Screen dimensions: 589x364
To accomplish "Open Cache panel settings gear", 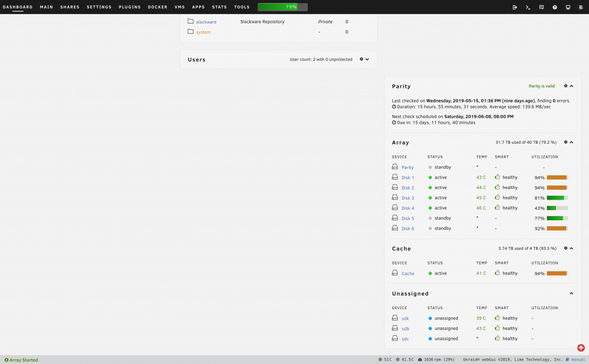I will click(x=565, y=249).
